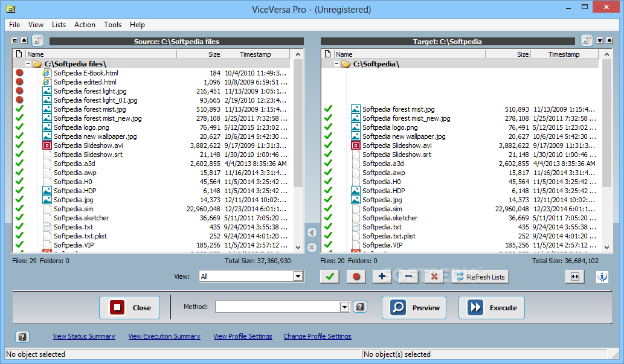Screen dimensions: 624x364
Task: Click the horizontal panel resize icon
Action: tap(574, 276)
